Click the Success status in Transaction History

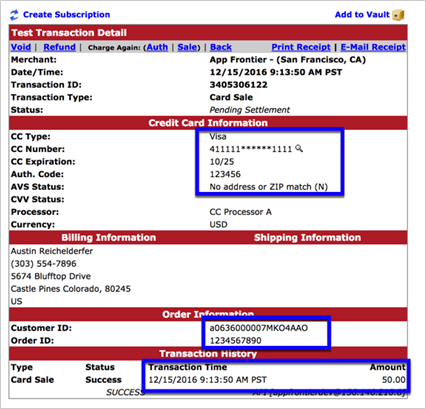tap(103, 380)
